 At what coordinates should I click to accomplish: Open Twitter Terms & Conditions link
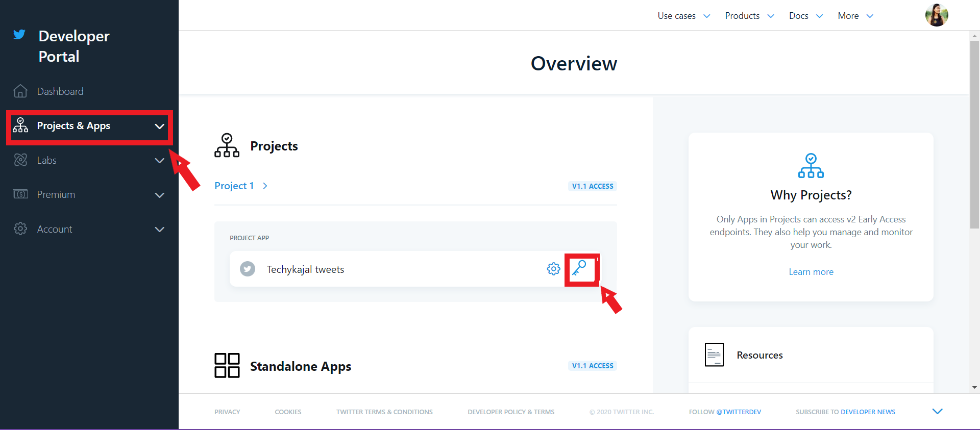[x=384, y=412]
